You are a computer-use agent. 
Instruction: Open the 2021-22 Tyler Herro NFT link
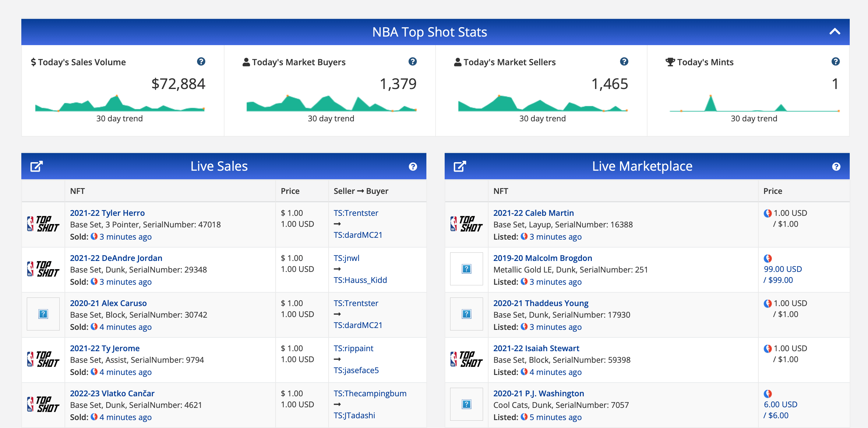point(107,213)
